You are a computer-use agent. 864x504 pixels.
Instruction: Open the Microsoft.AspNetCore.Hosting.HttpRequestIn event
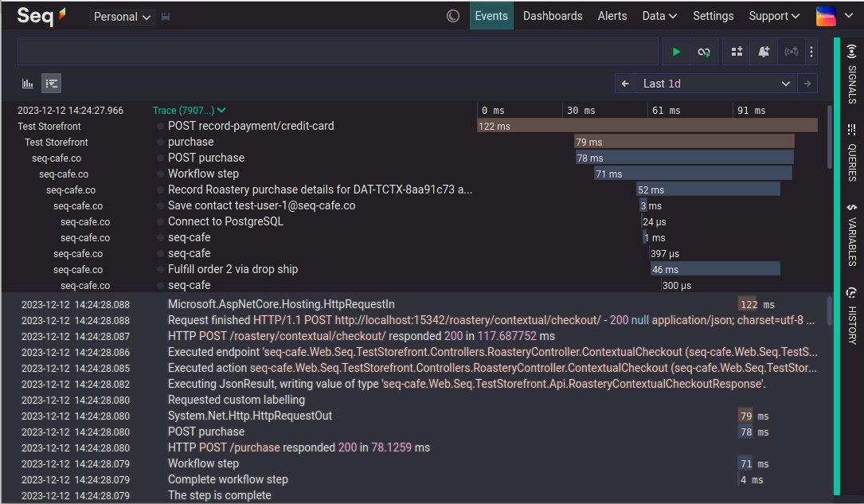point(281,304)
